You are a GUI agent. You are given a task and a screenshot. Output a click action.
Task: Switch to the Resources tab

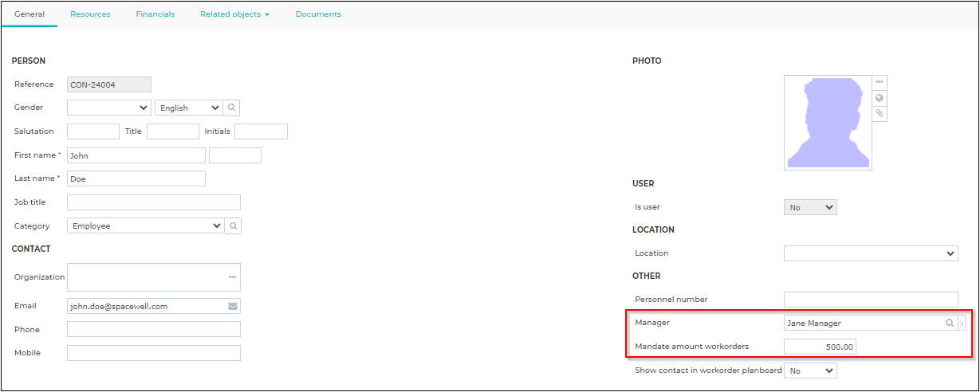click(x=90, y=14)
